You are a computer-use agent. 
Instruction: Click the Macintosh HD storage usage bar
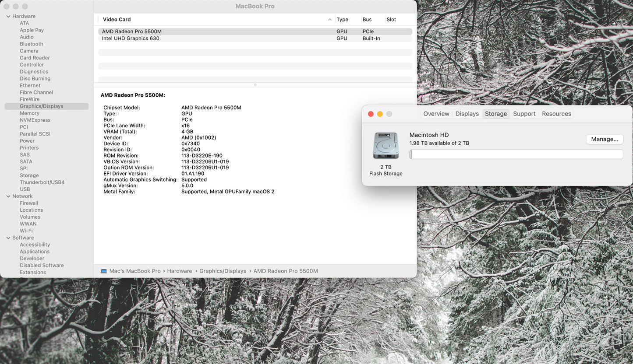tap(516, 154)
